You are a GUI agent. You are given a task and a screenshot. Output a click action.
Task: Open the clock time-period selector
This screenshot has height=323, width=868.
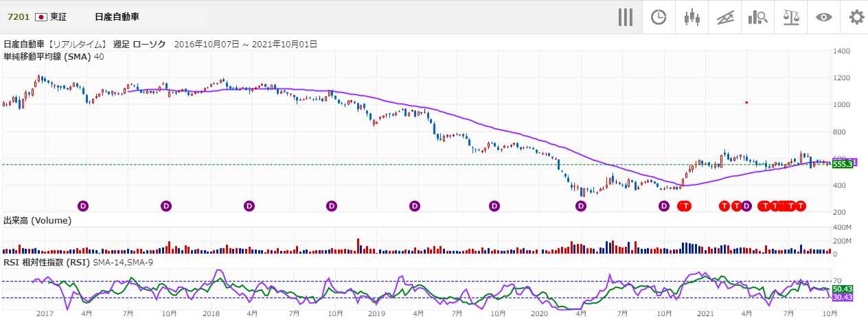click(x=659, y=17)
